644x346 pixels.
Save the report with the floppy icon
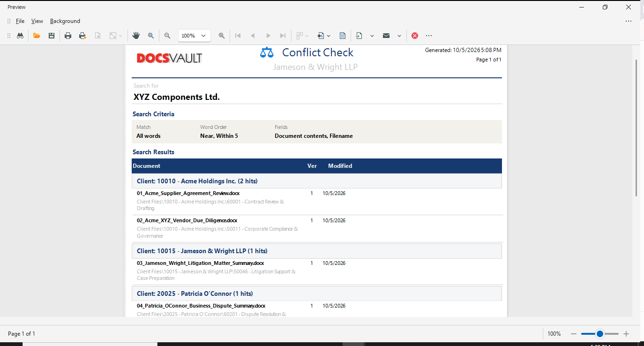pyautogui.click(x=52, y=36)
